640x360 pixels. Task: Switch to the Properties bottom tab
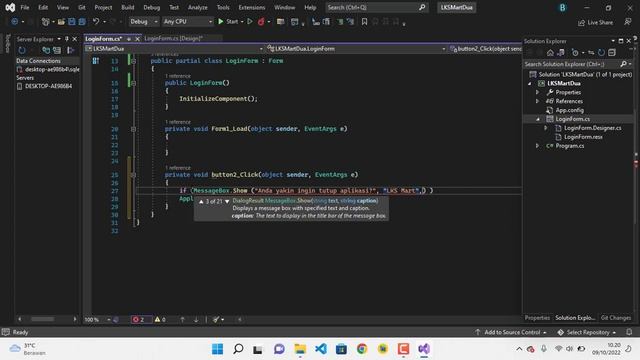click(537, 318)
